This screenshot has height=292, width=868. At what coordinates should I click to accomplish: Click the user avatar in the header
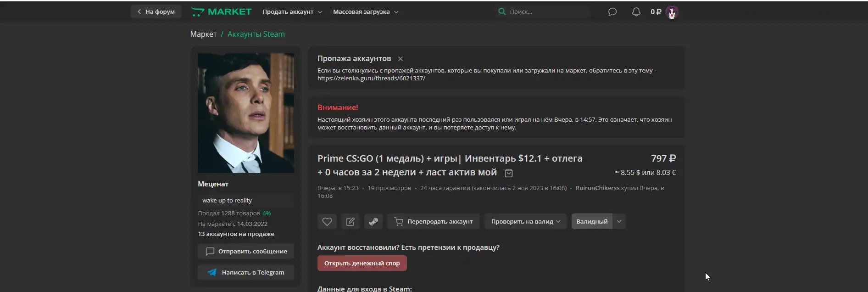click(672, 12)
